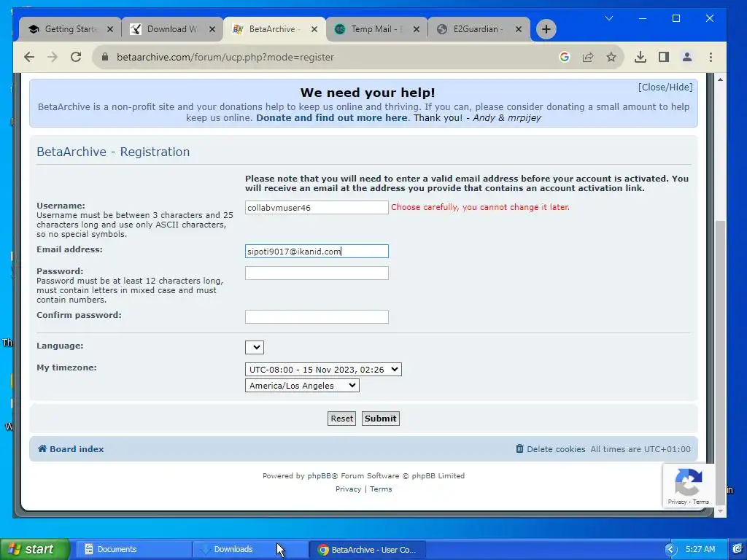
Task: Open the Chrome three-dot menu
Action: click(x=711, y=57)
